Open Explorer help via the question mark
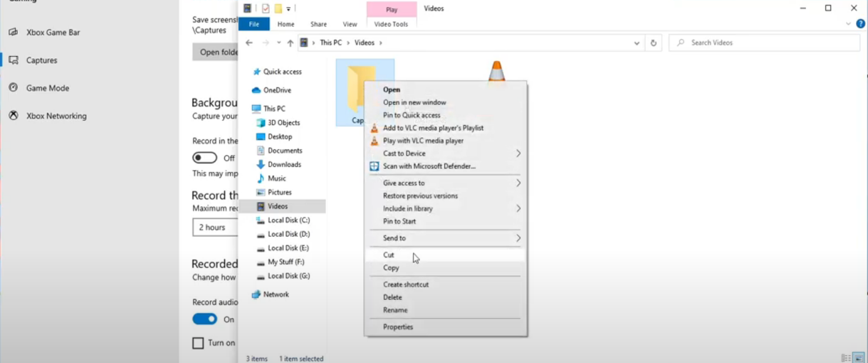Image resolution: width=868 pixels, height=363 pixels. [861, 24]
